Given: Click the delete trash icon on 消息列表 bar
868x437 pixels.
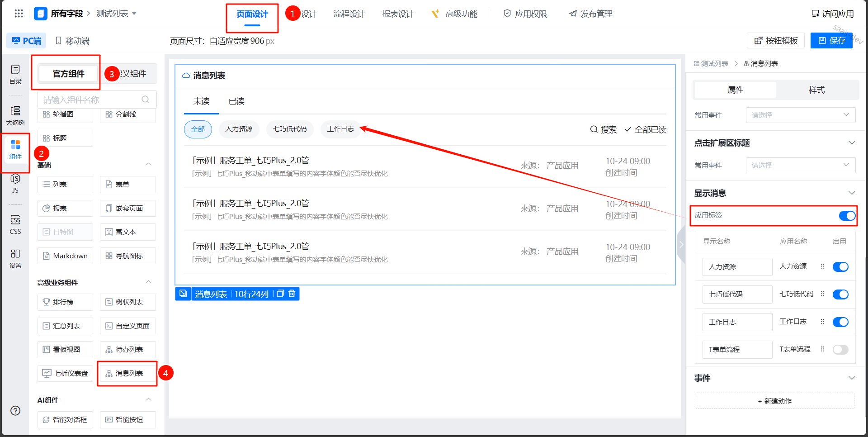Looking at the screenshot, I should [292, 294].
